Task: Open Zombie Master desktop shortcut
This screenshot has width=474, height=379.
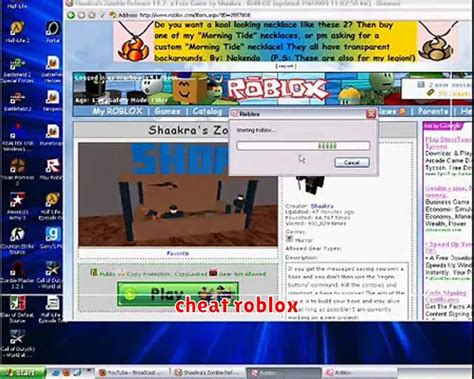Action: click(x=17, y=274)
